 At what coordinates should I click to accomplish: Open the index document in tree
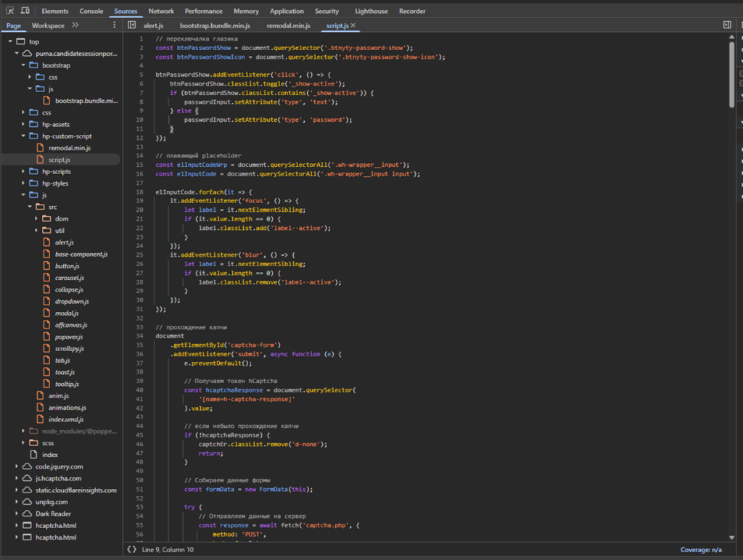click(x=50, y=455)
